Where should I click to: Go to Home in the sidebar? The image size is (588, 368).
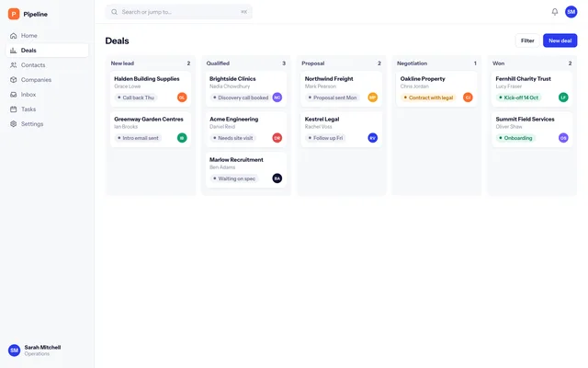point(47,36)
